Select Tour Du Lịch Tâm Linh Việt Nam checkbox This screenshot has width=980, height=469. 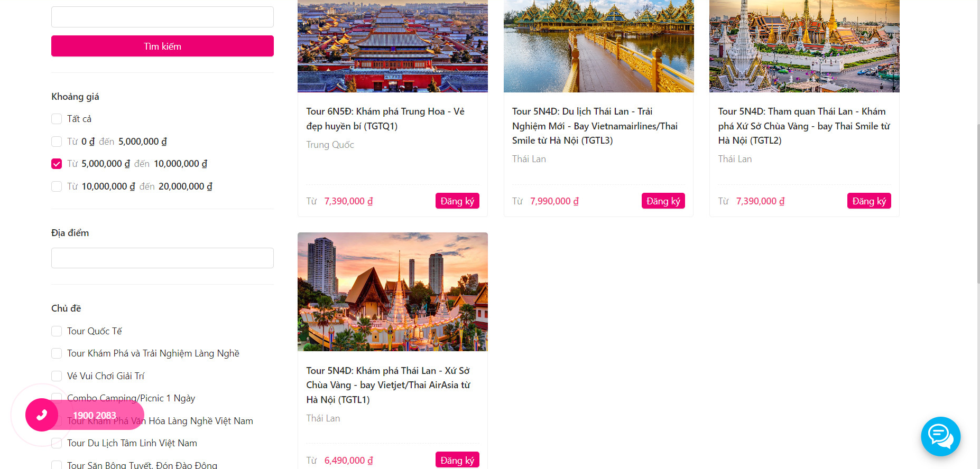57,443
